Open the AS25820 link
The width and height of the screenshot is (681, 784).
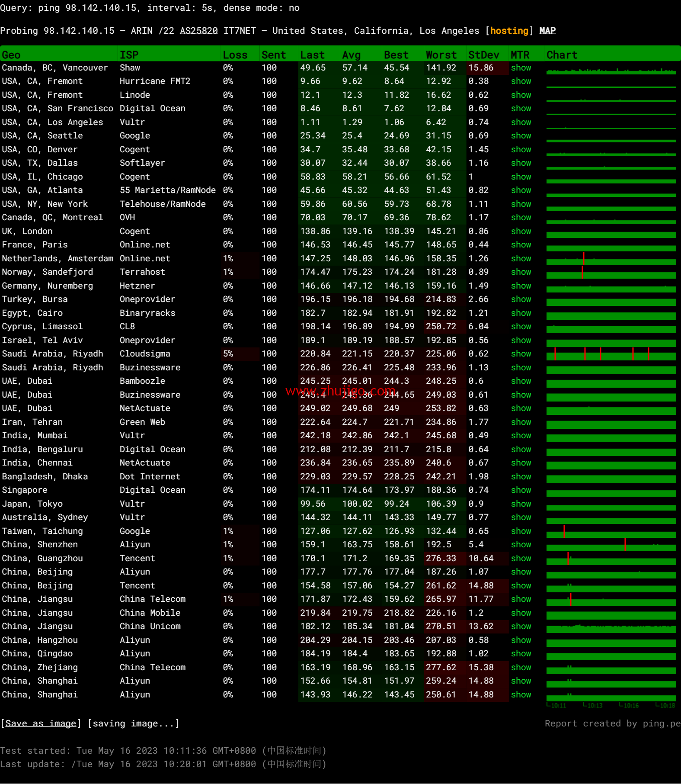(x=198, y=31)
